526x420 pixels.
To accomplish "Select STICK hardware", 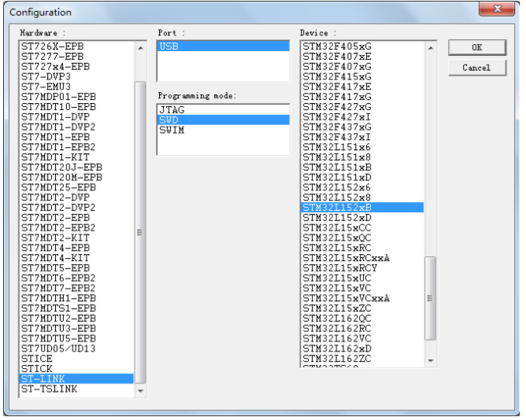I will tap(77, 368).
